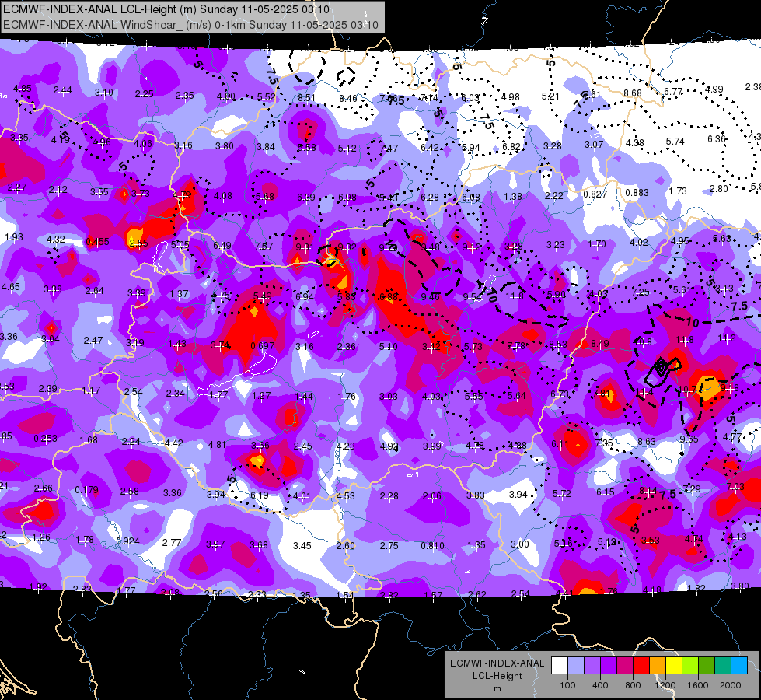
Task: Click the grid value 8.51
Action: tap(307, 97)
